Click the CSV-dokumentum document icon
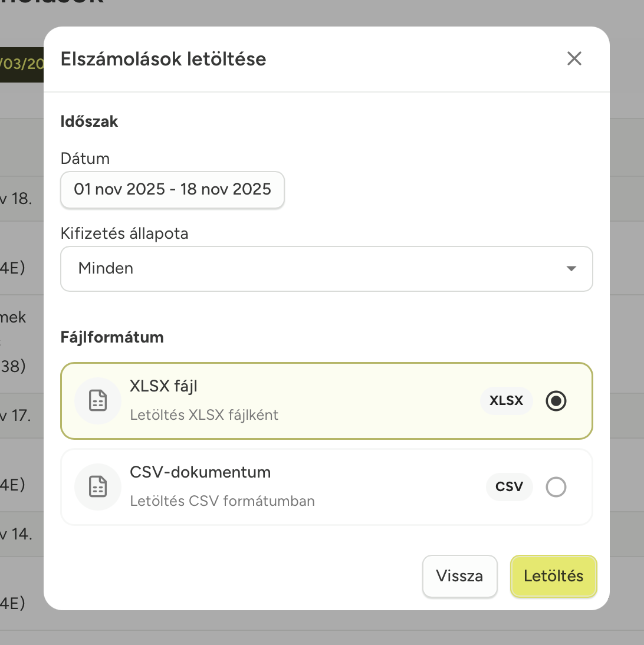 coord(97,487)
